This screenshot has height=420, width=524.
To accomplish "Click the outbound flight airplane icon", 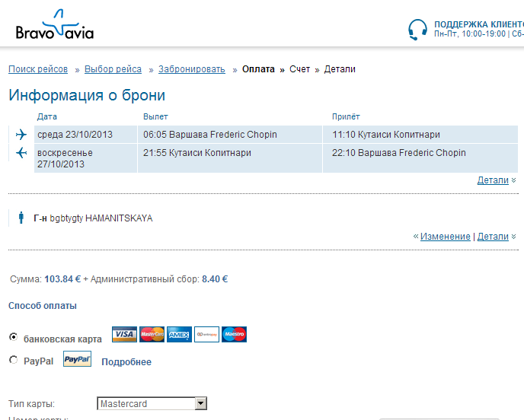I will 21,135.
